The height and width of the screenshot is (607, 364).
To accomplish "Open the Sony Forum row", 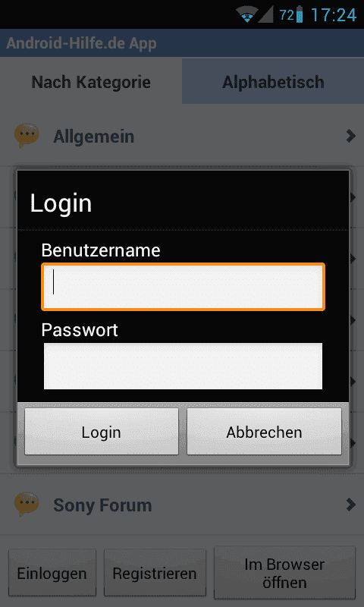I will pos(182,505).
